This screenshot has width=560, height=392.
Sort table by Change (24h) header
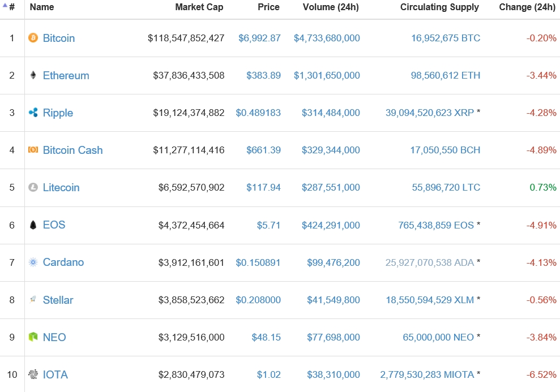coord(527,7)
